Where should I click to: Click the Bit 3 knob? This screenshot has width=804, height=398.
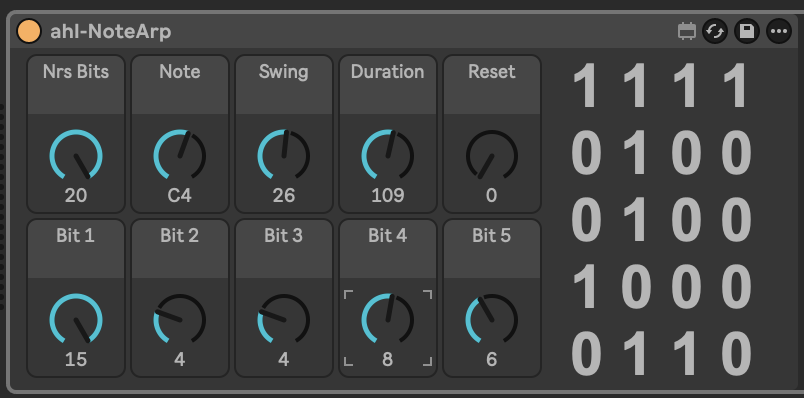coord(284,319)
